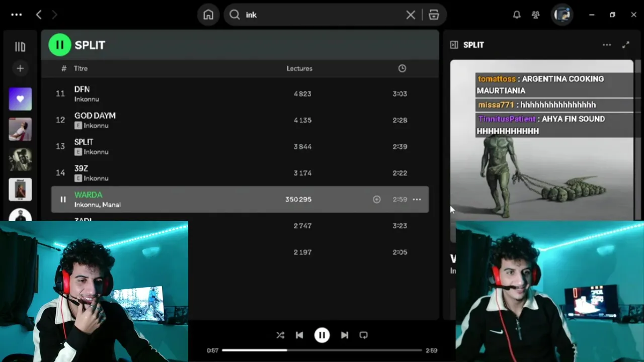Select track 13 SPLIT
Viewport: 644px width, 362px height.
(x=240, y=146)
